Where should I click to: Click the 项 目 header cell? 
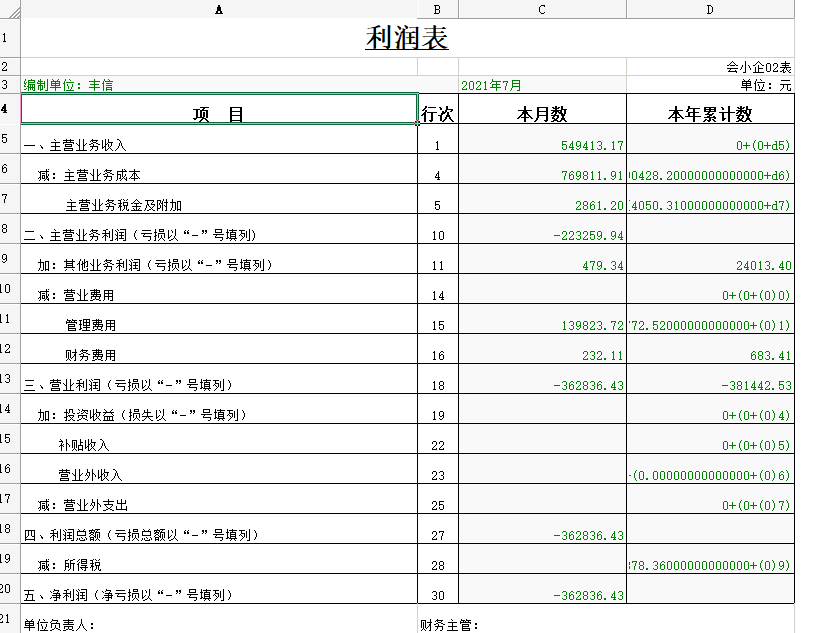pyautogui.click(x=219, y=109)
